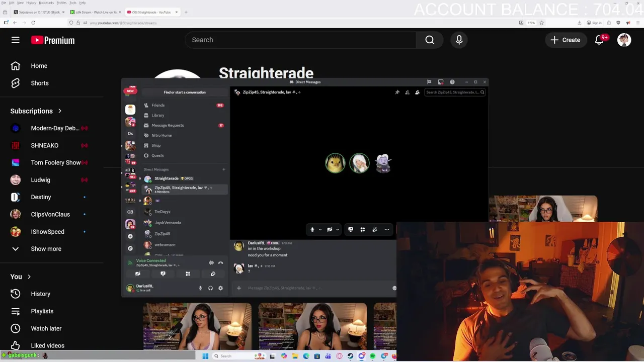Start an activity in call controls

(362, 230)
